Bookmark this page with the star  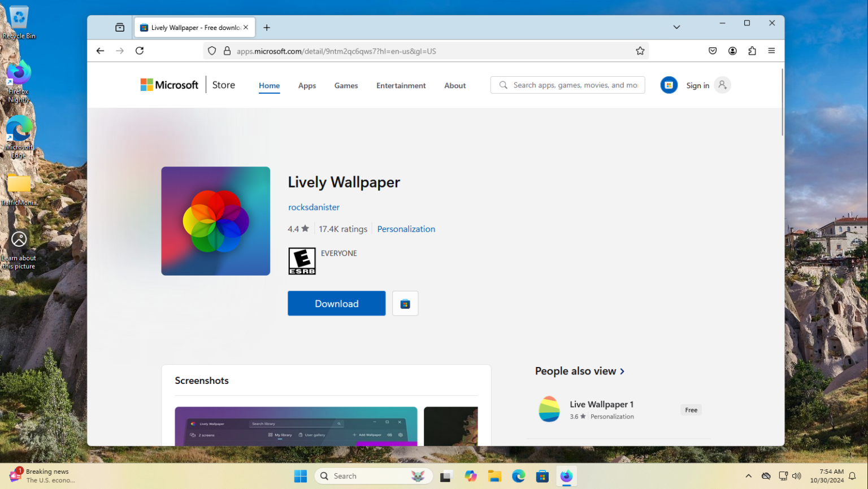pyautogui.click(x=640, y=51)
